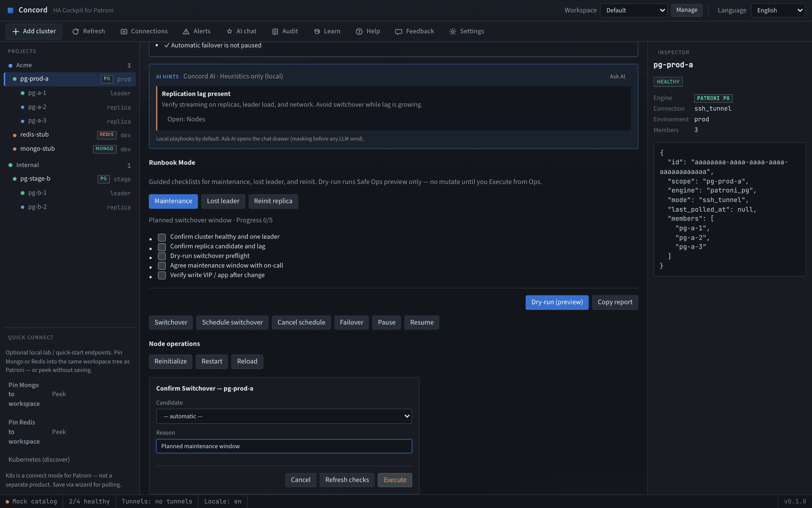This screenshot has height=508, width=812.
Task: Select the pg-prod-a cluster in tree
Action: click(70, 79)
